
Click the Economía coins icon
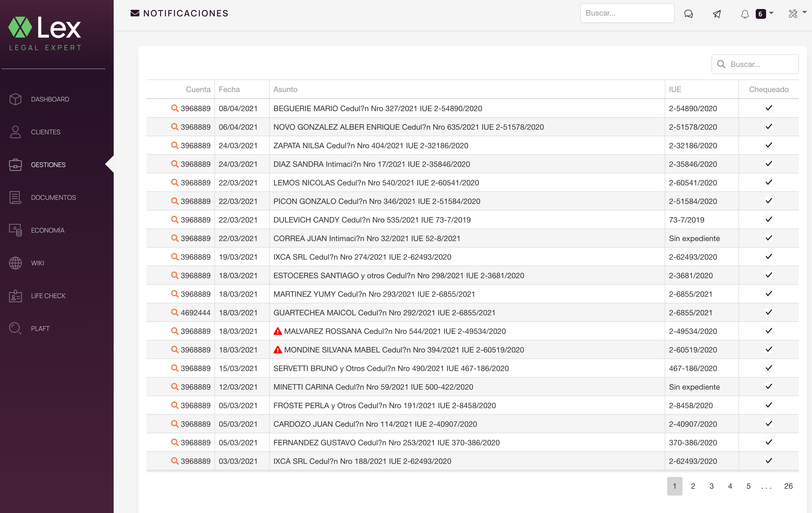(x=15, y=230)
